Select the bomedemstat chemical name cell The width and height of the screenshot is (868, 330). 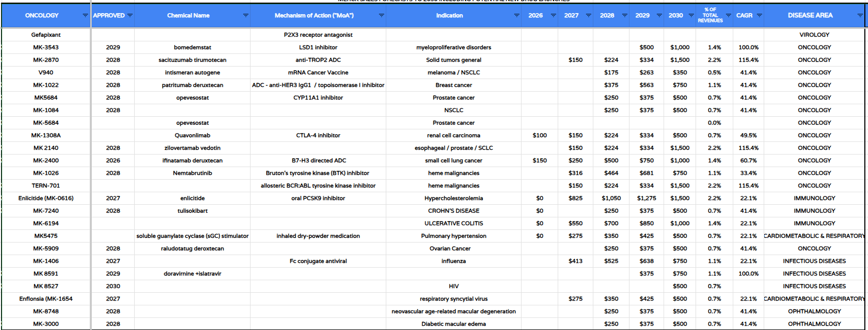coord(192,47)
